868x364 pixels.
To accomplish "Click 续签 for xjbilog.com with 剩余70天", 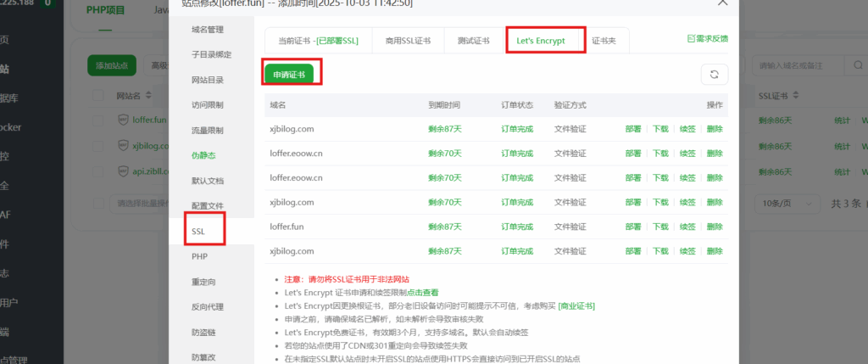I will click(x=687, y=202).
